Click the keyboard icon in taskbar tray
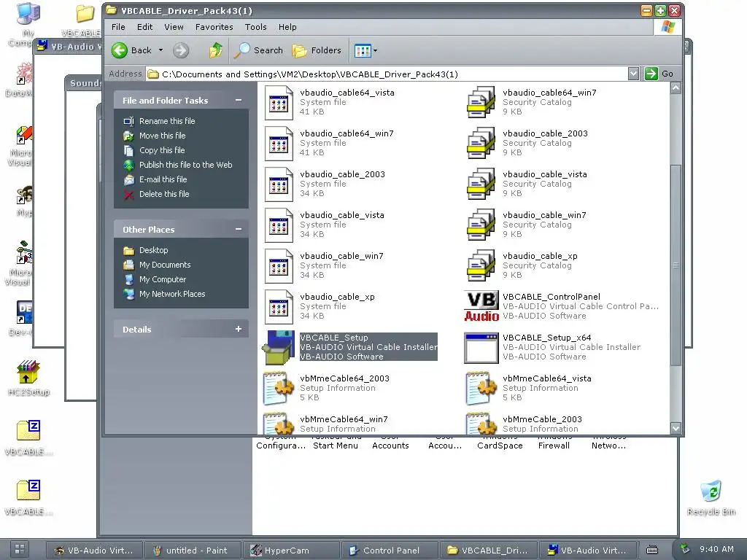 [651, 550]
